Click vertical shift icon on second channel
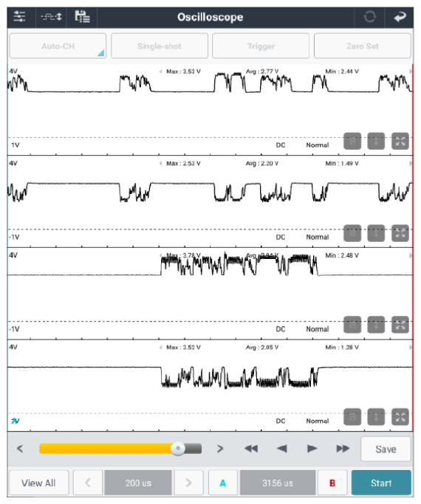 coord(376,233)
